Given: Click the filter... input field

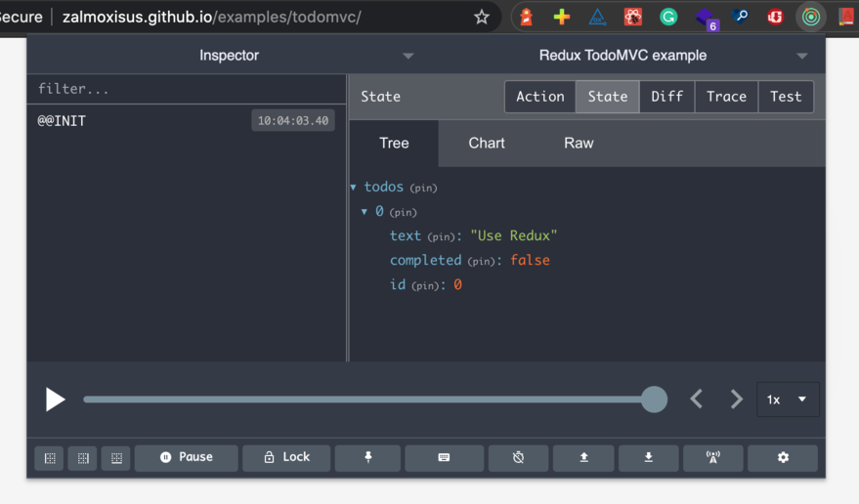Looking at the screenshot, I should pyautogui.click(x=187, y=89).
